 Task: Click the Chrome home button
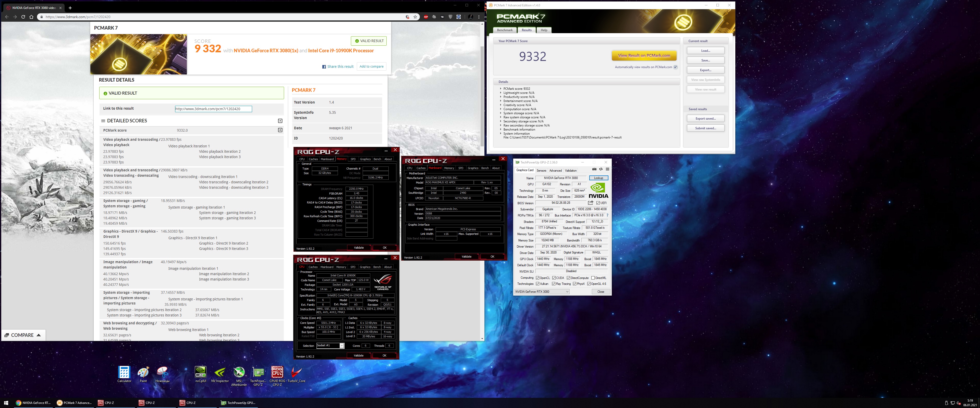[x=32, y=17]
